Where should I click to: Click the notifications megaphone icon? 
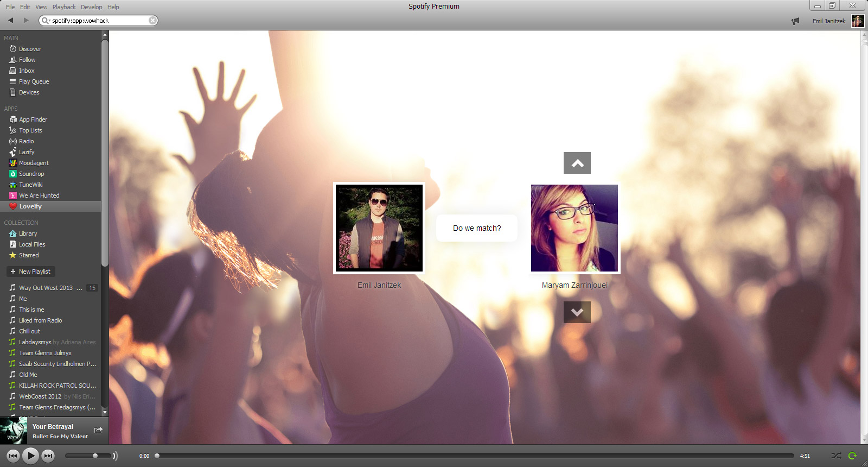795,21
